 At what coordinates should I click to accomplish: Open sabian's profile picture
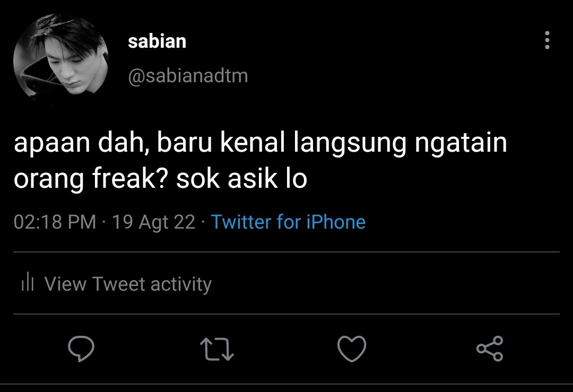pos(60,59)
